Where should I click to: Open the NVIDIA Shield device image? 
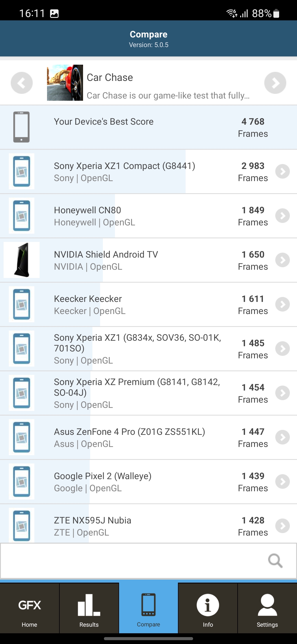[x=21, y=260]
